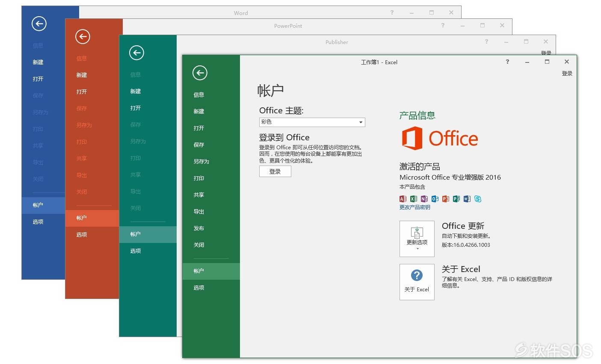Select 打开 in the Excel sidebar

pyautogui.click(x=199, y=128)
